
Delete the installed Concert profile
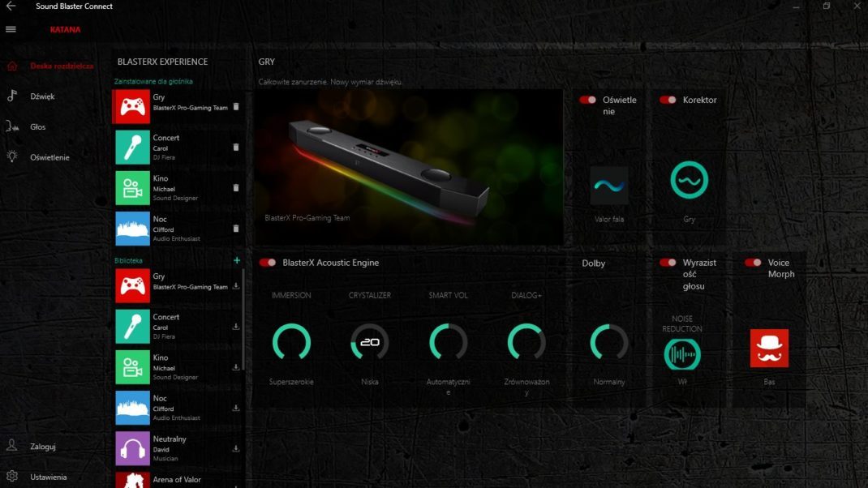tap(236, 148)
